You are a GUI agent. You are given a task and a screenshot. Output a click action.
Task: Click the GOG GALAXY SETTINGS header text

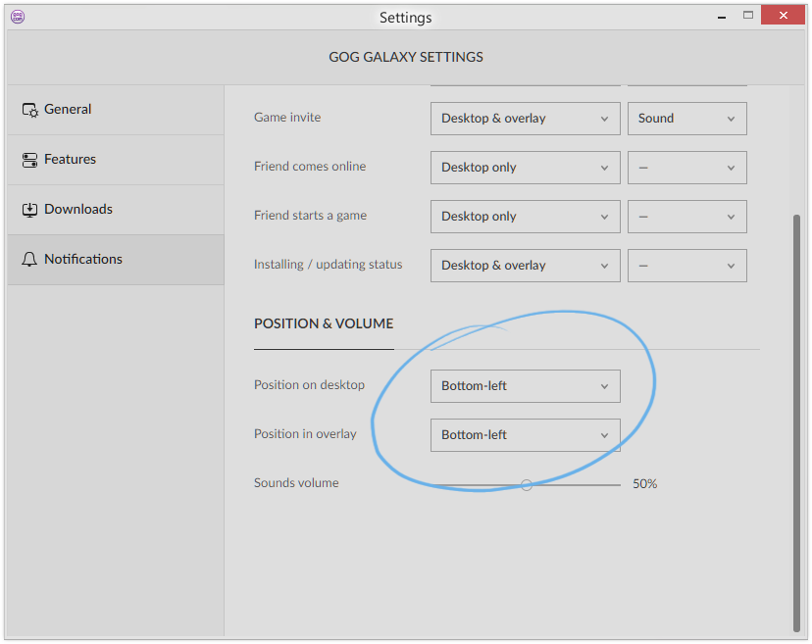406,57
